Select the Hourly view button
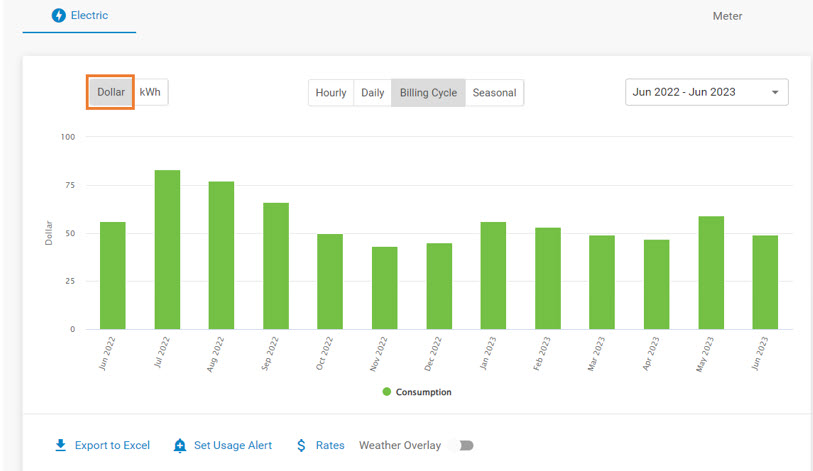The height and width of the screenshot is (471, 813). [331, 93]
